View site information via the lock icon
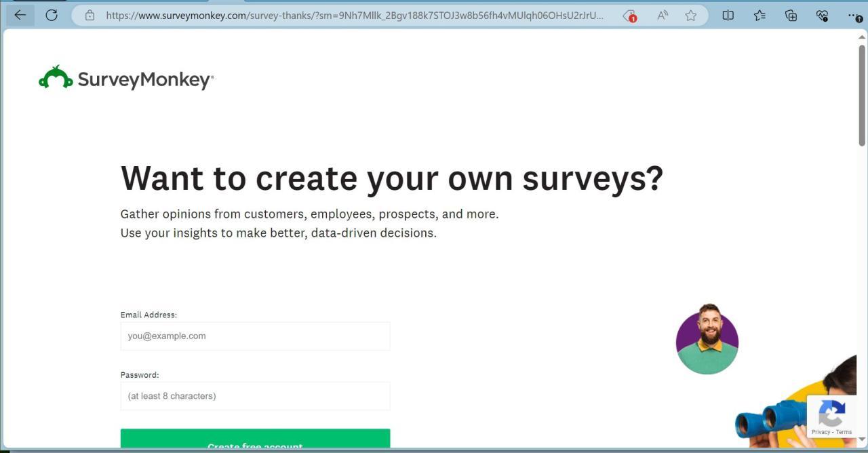This screenshot has width=868, height=453. [x=90, y=15]
